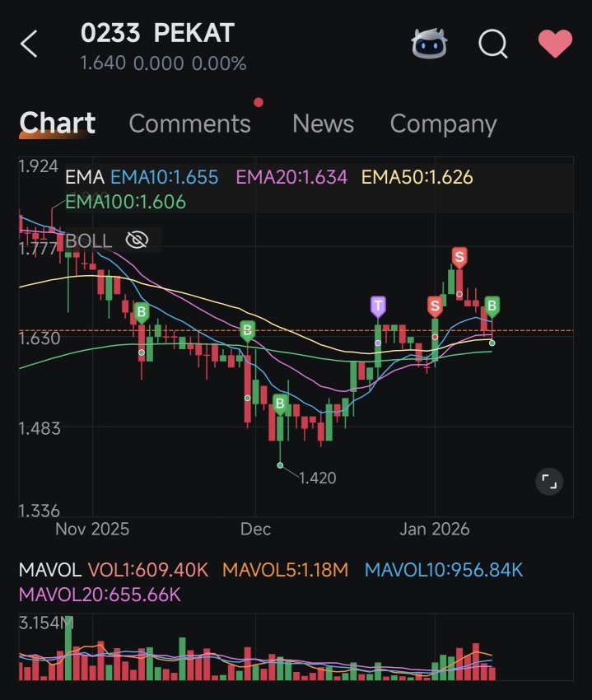Tap the rightmost green B marker
This screenshot has width=592, height=700.
[x=492, y=306]
